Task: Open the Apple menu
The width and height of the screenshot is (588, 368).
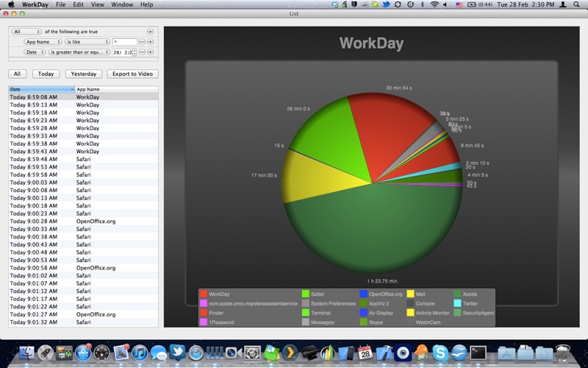Action: (x=11, y=4)
